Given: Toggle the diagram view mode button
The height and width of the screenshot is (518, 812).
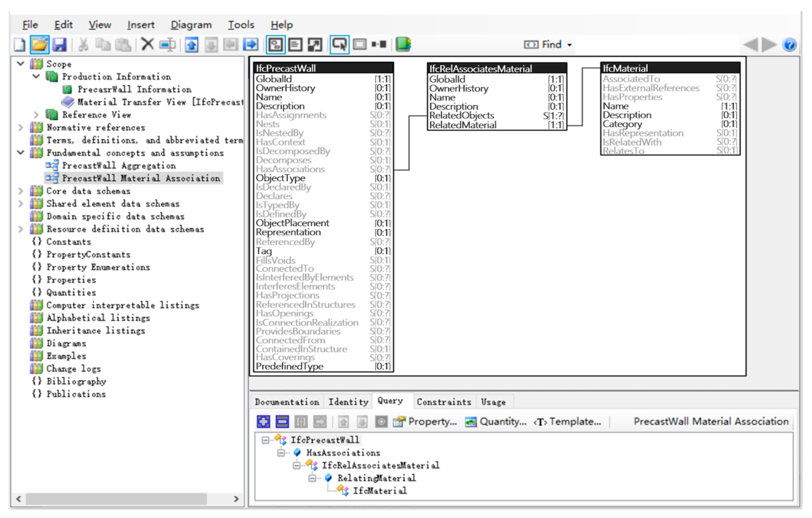Looking at the screenshot, I should [x=276, y=45].
